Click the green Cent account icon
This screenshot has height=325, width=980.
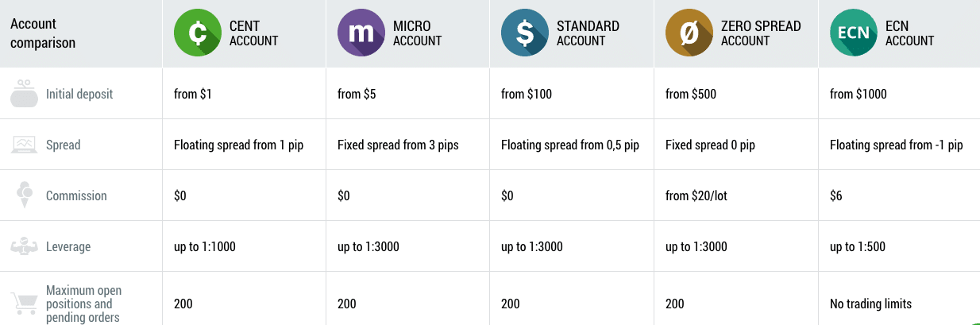click(x=198, y=33)
